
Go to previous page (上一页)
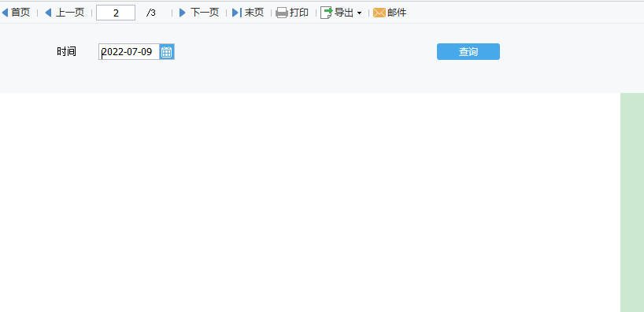65,13
